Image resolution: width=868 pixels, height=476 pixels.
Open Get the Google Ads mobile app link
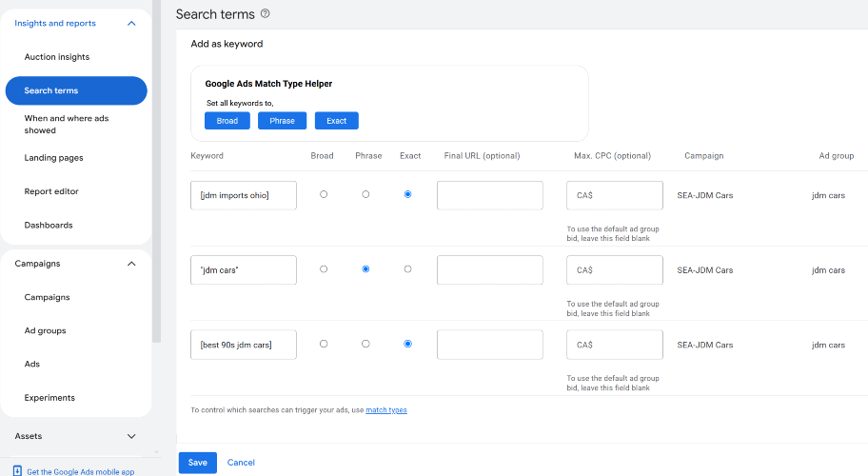pyautogui.click(x=81, y=471)
